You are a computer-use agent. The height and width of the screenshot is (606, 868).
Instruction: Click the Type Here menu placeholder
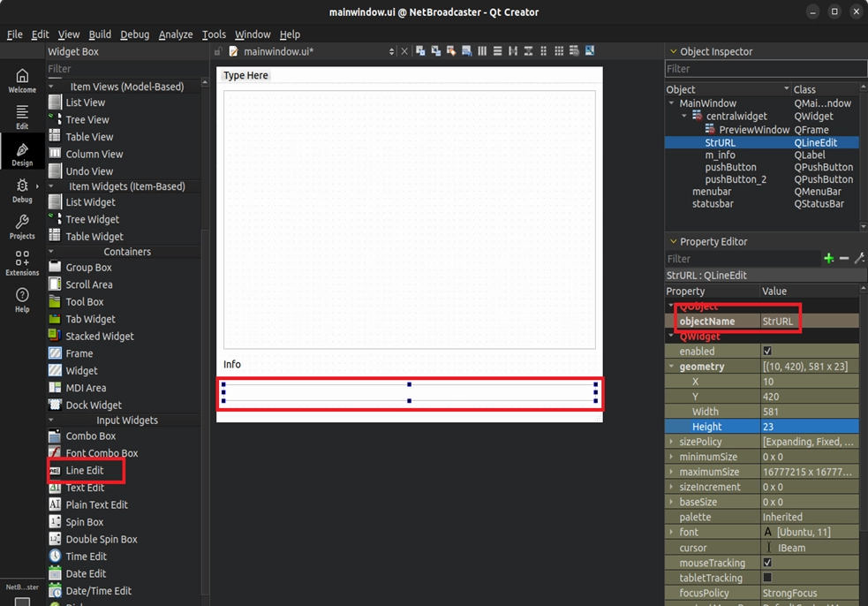click(245, 75)
